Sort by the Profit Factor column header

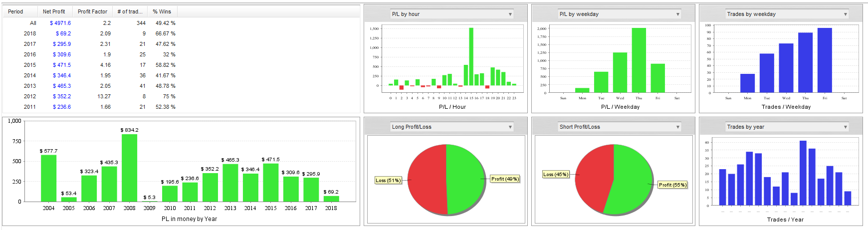coord(92,11)
